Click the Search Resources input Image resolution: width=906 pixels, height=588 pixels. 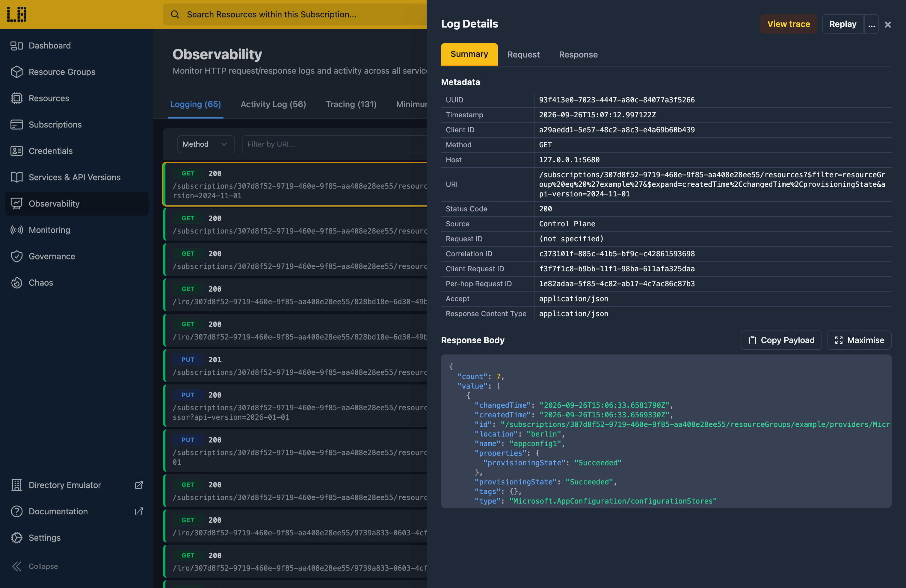click(x=295, y=14)
